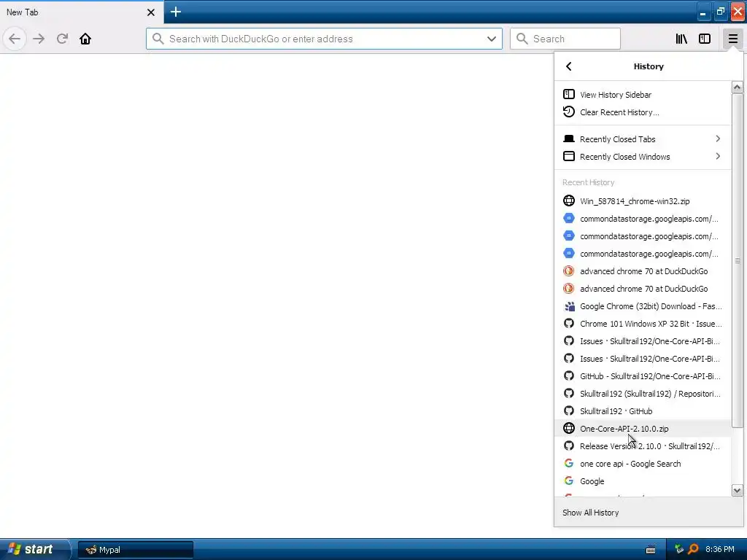This screenshot has height=560, width=747.
Task: Click the View History Sidebar icon
Action: pos(568,94)
